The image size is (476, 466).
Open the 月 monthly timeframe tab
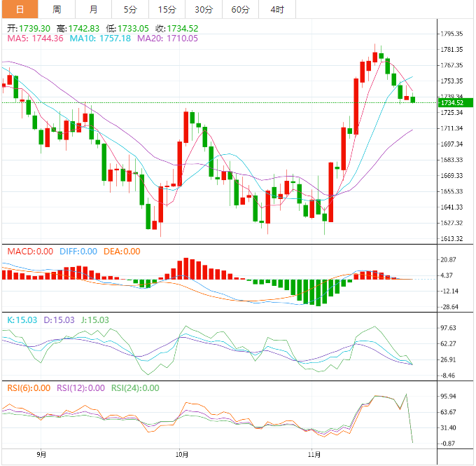(94, 9)
